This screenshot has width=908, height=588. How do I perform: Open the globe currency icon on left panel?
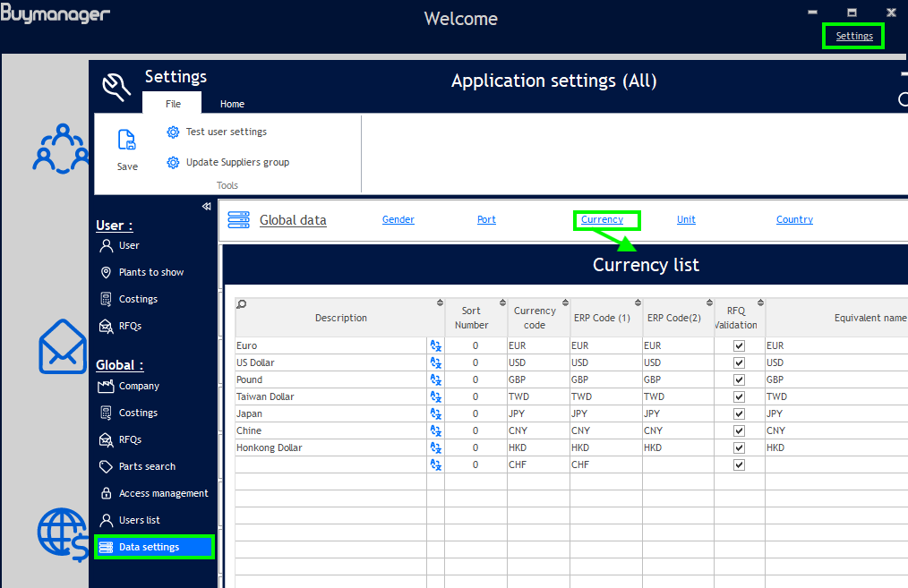(x=63, y=534)
